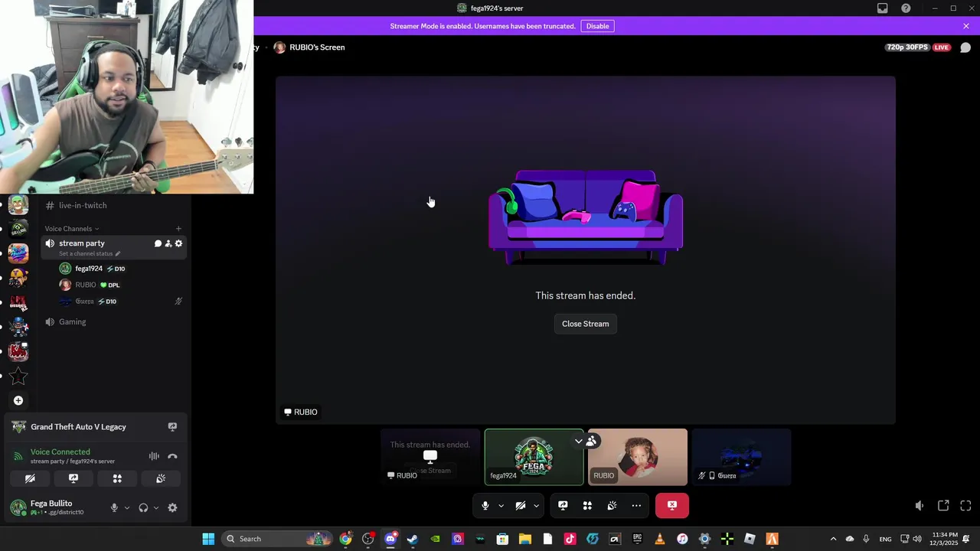The image size is (980, 551).
Task: Stream Grand Theft Auto V Legacy screen icon
Action: pyautogui.click(x=172, y=427)
